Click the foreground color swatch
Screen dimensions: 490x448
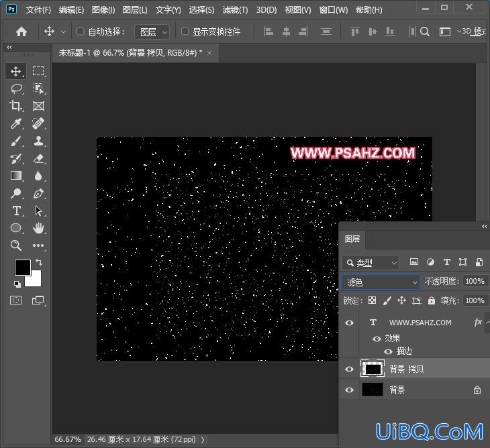click(23, 267)
